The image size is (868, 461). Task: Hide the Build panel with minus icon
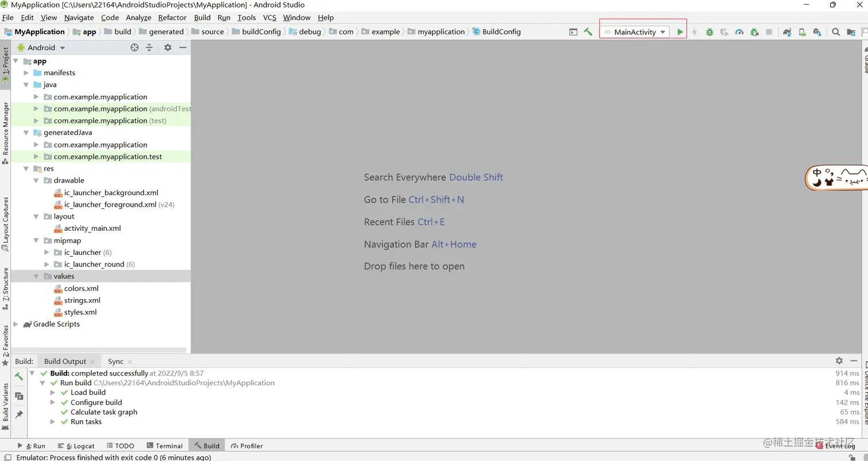click(x=854, y=361)
